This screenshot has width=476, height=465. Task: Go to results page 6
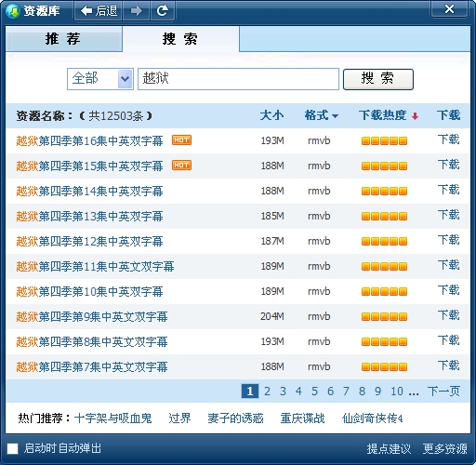[x=330, y=392]
